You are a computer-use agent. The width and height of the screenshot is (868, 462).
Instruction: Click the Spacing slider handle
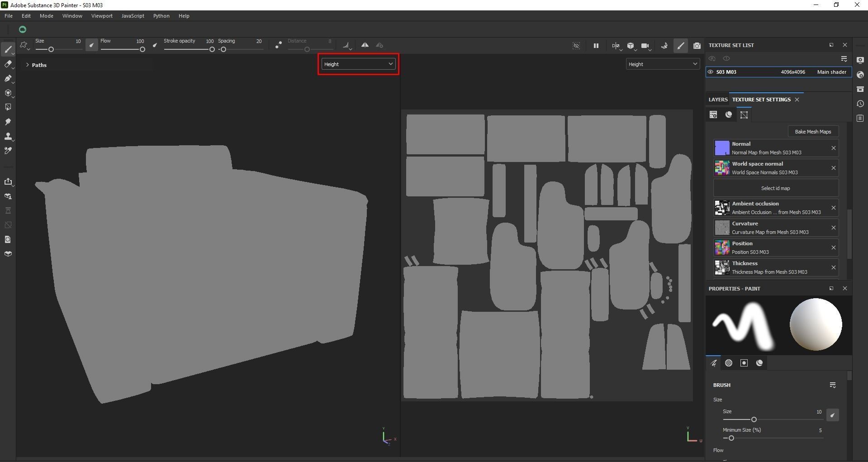coord(223,49)
